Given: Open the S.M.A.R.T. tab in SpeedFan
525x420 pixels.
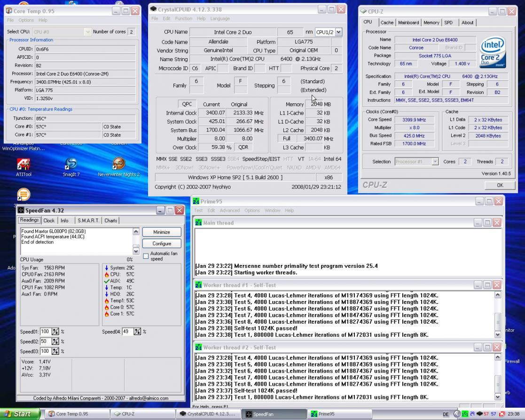Looking at the screenshot, I should coord(88,220).
